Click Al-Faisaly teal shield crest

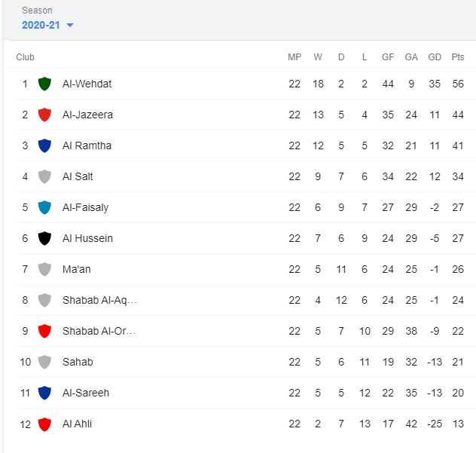tap(44, 207)
